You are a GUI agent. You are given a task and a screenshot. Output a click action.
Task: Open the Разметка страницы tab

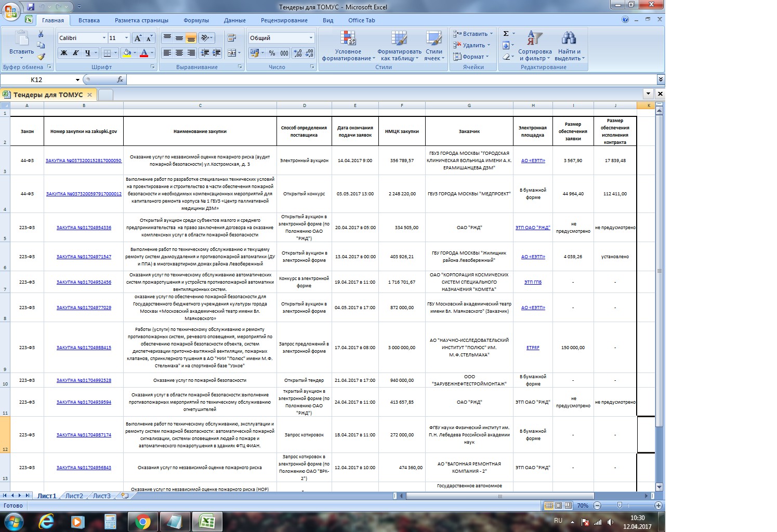(x=141, y=20)
